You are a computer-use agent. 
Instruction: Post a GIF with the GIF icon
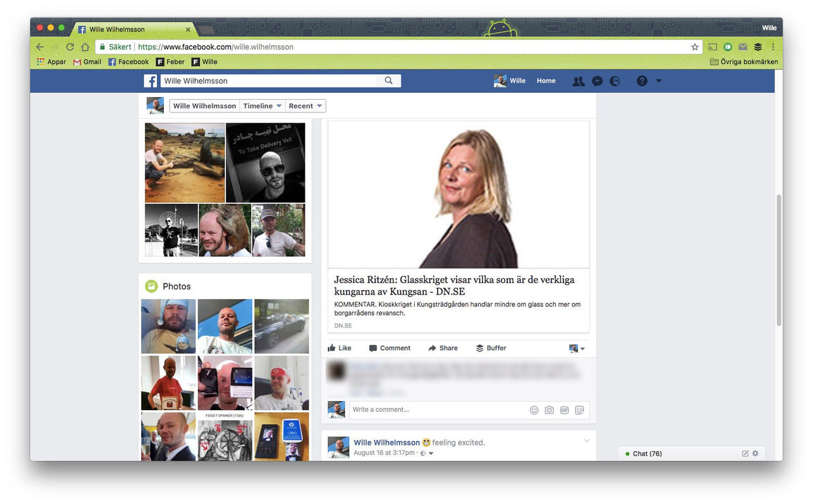(565, 410)
